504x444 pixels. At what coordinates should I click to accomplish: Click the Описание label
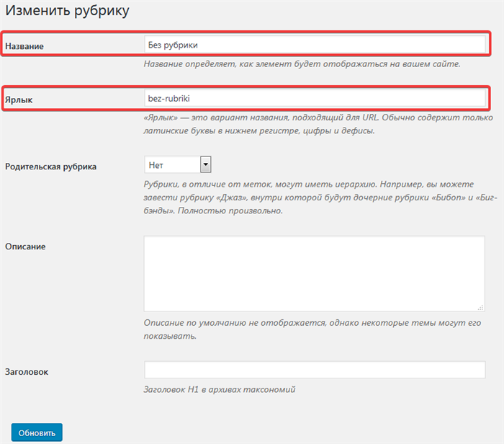[25, 247]
